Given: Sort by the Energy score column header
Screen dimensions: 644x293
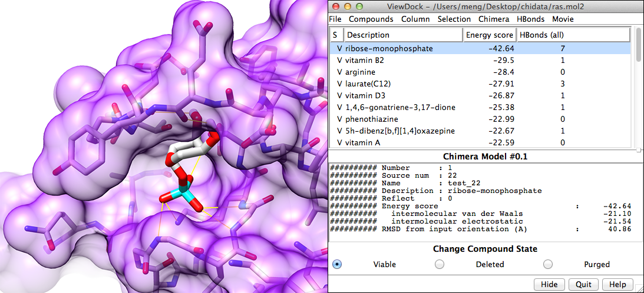Looking at the screenshot, I should (x=489, y=35).
